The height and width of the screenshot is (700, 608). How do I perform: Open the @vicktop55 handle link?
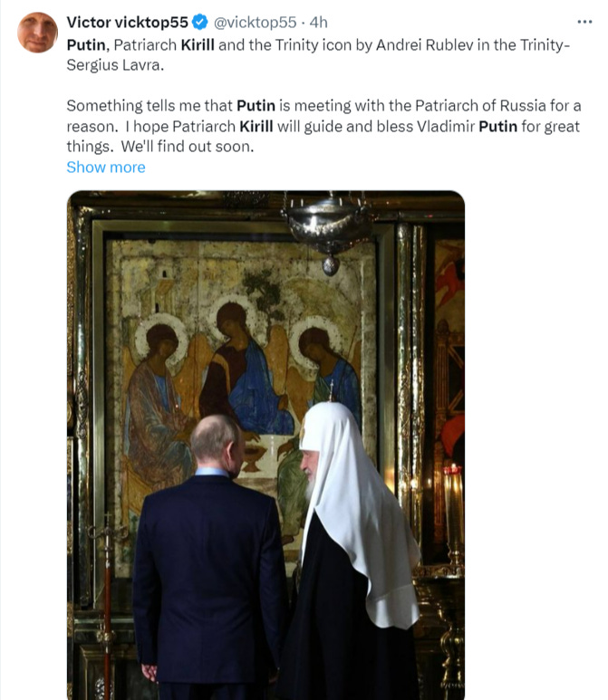coord(256,22)
